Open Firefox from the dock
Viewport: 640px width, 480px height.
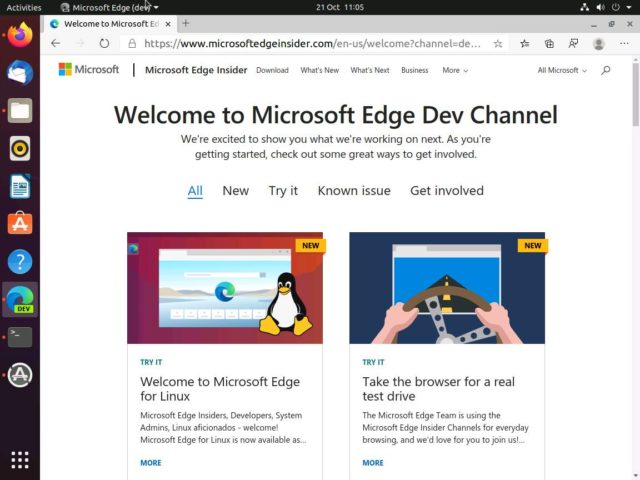(20, 35)
